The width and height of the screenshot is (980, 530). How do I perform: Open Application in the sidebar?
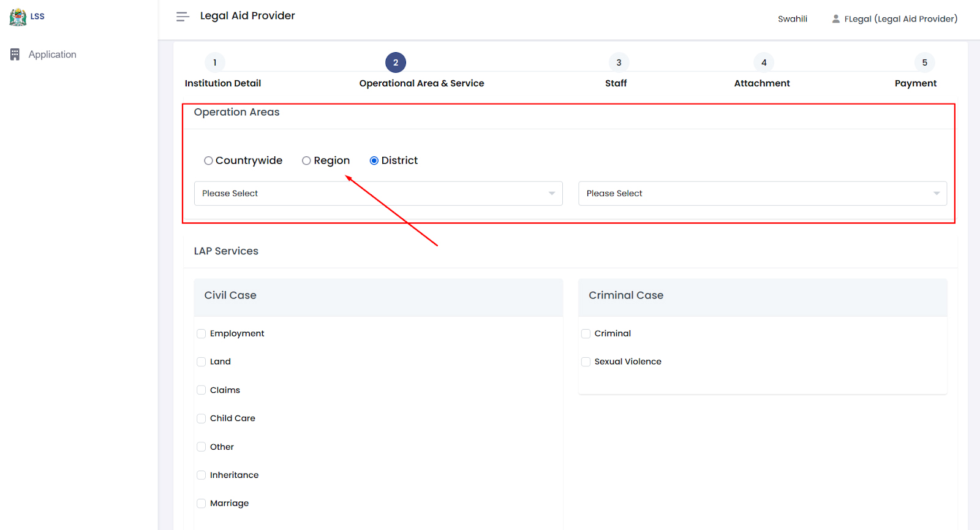[52, 55]
